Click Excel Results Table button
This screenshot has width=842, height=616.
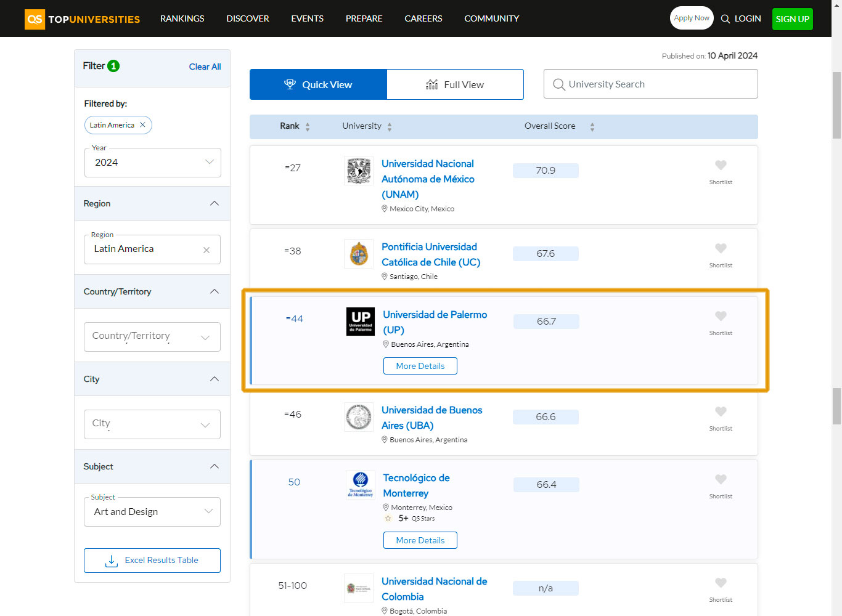tap(152, 561)
